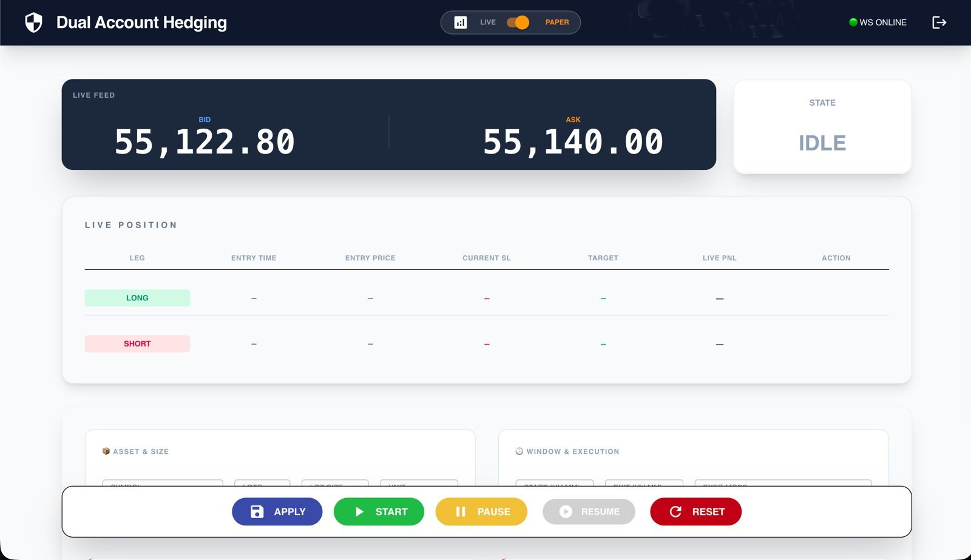Click the 'BID' label
Screen dimensions: 971x560
coord(205,120)
